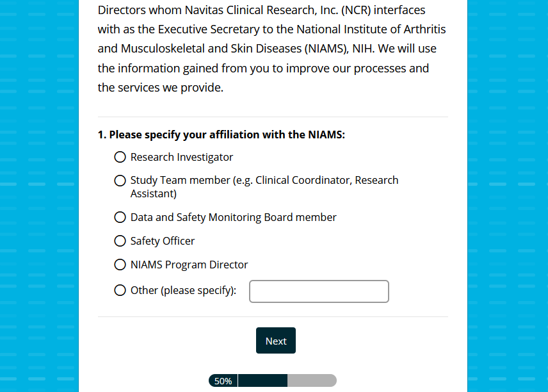Click the "Research Investigator" label text
This screenshot has height=392, width=548.
pos(182,157)
